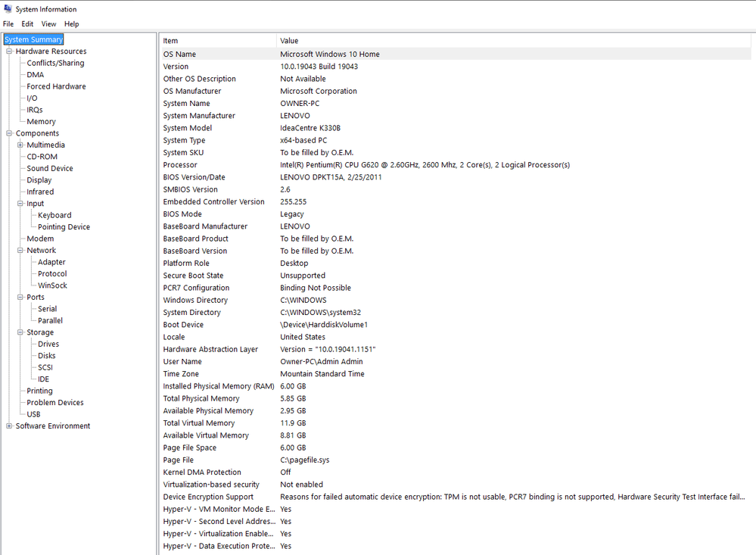Collapse the Network node

click(20, 251)
